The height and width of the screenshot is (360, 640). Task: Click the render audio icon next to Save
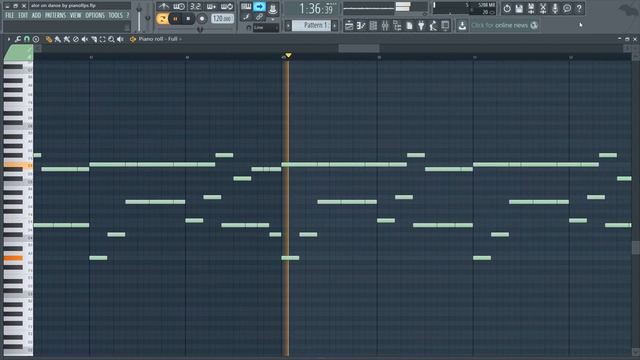(531, 8)
